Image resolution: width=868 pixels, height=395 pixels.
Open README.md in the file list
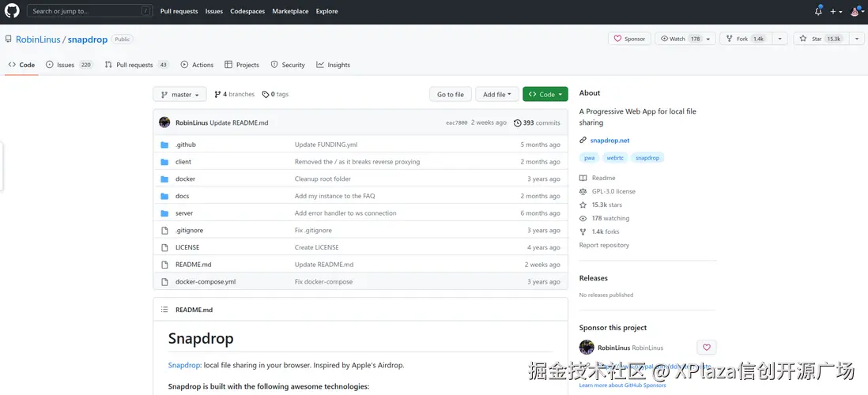click(194, 265)
